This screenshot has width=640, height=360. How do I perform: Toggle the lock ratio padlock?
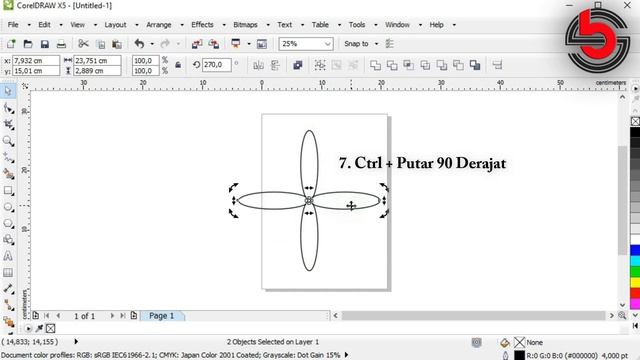click(x=178, y=65)
